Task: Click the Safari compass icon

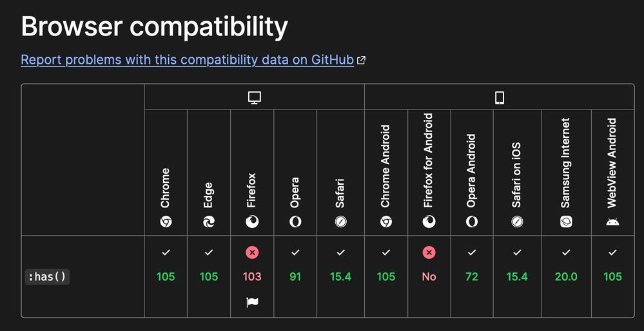Action: tap(340, 222)
